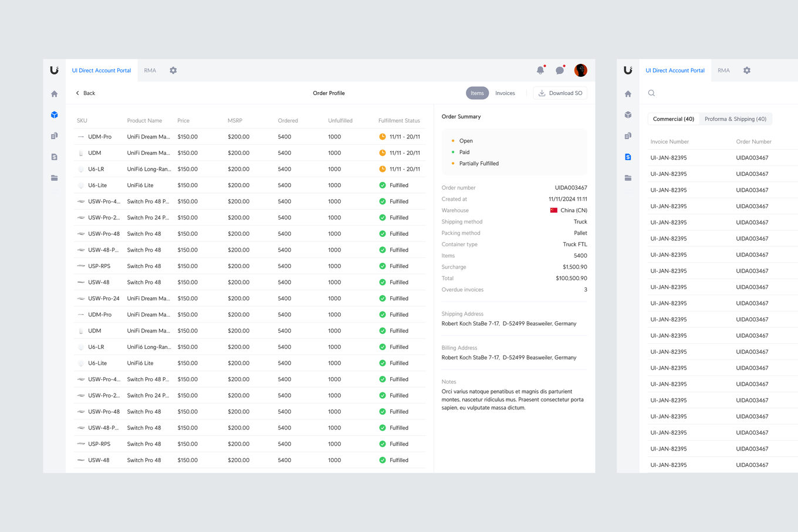Sort by the Fulfillment Status column header

399,121
